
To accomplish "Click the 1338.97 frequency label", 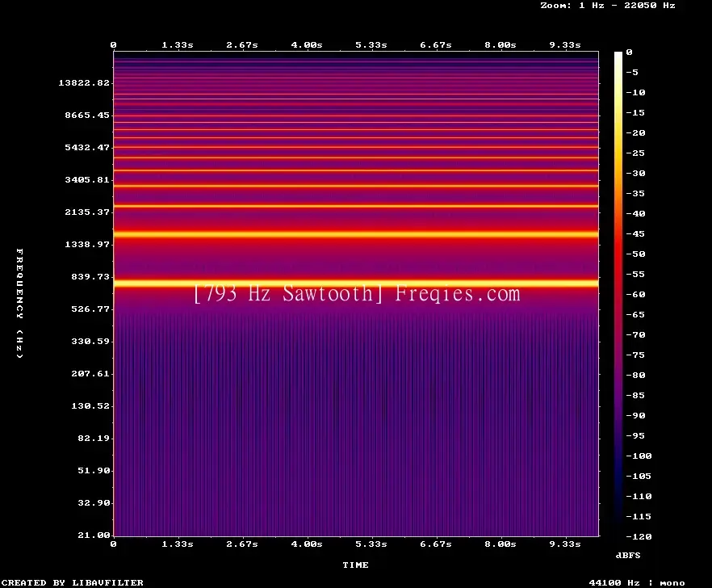I will coord(87,244).
